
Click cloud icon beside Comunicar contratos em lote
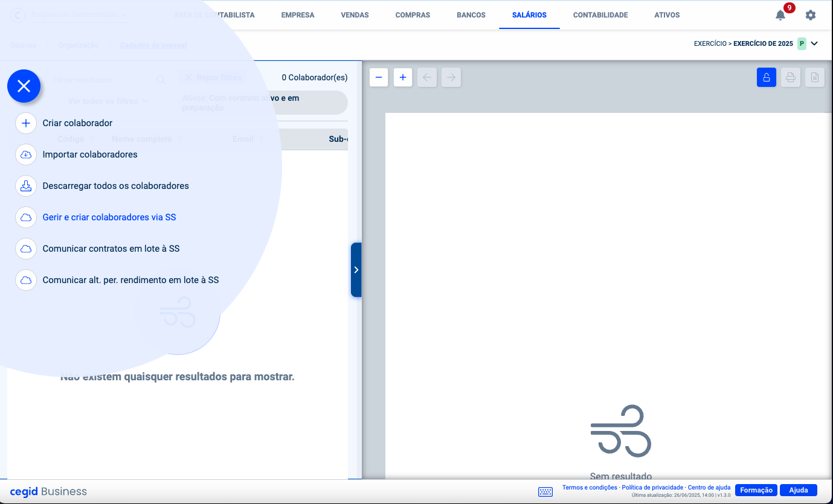tap(26, 249)
